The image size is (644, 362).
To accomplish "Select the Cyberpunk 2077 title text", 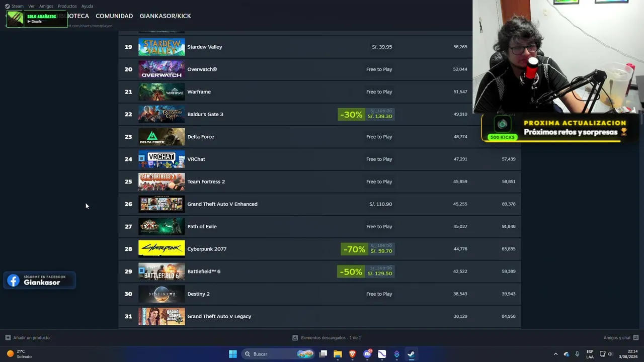I will 207,249.
